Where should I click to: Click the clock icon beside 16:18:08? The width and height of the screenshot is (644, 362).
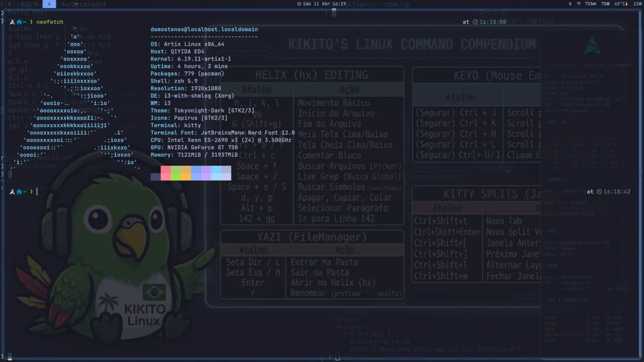point(475,22)
